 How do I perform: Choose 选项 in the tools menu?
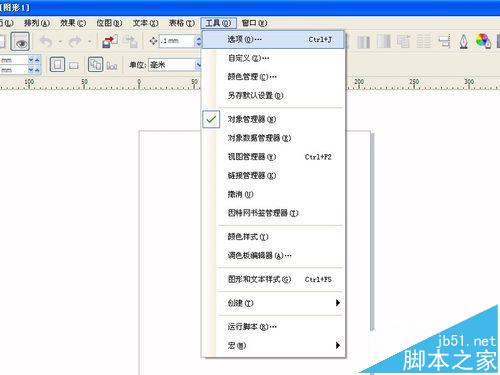[273, 39]
